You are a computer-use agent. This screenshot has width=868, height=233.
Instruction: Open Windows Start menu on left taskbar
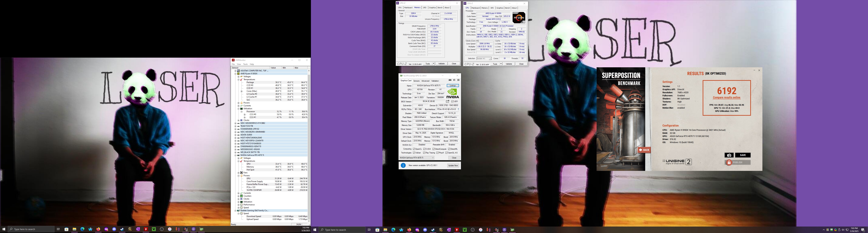coord(4,229)
